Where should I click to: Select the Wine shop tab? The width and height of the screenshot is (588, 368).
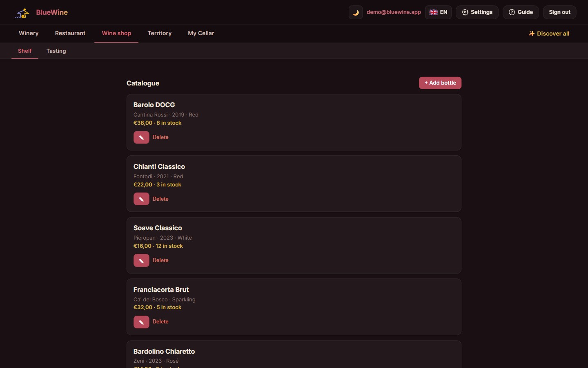pos(116,34)
